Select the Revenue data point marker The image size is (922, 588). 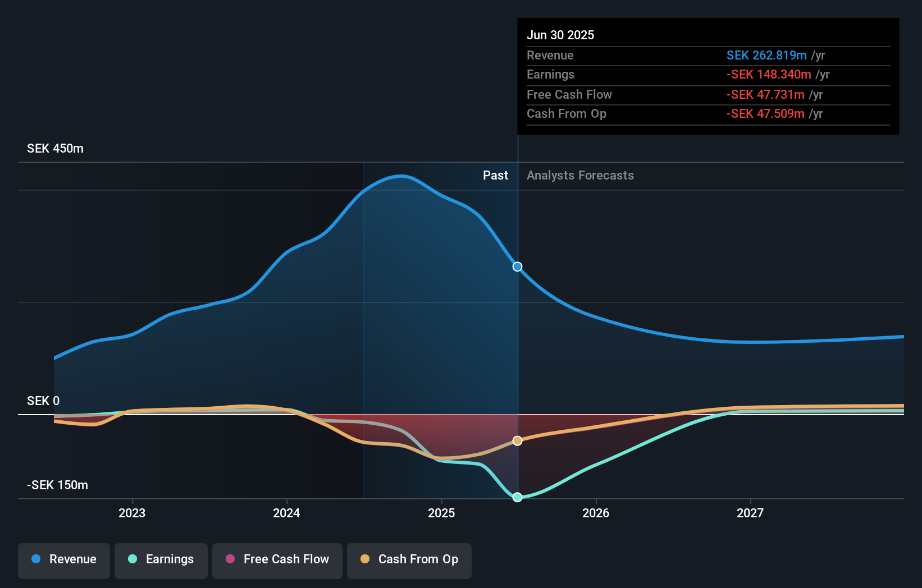coord(517,267)
